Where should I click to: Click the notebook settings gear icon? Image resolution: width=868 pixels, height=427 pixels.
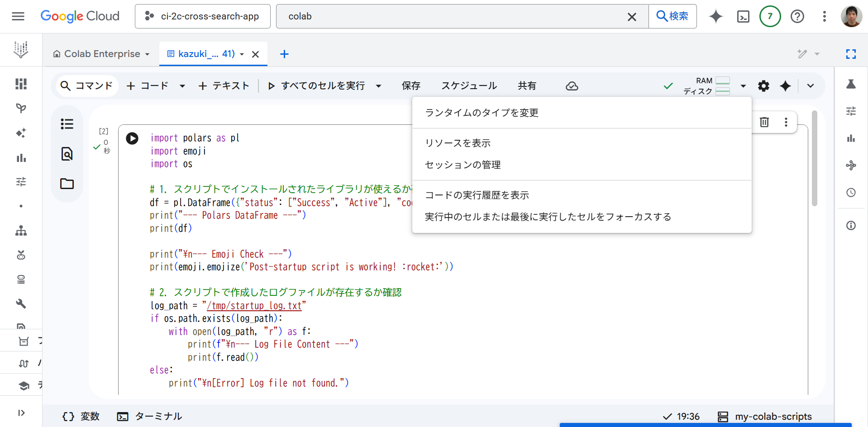tap(763, 86)
